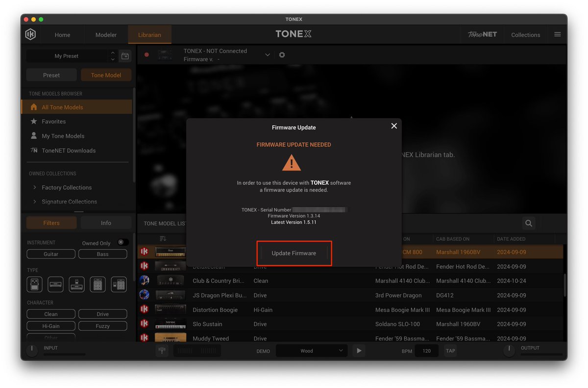Open device settings gear icon

(x=282, y=55)
